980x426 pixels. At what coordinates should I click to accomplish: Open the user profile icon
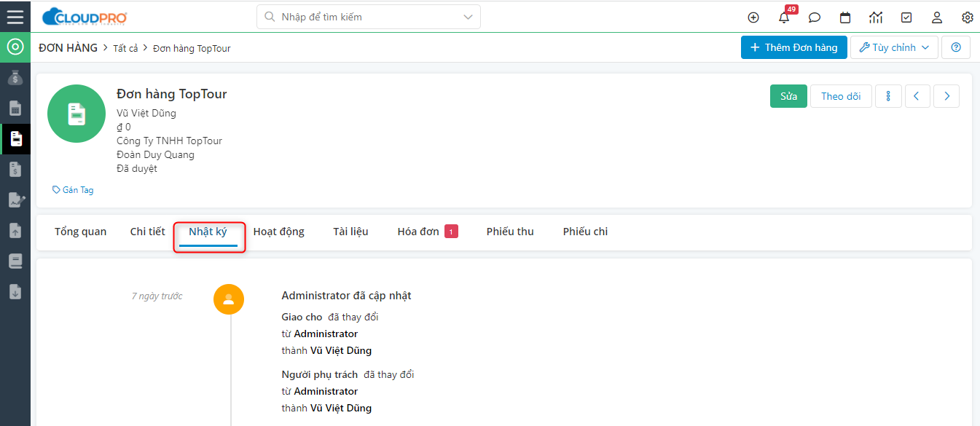(937, 17)
